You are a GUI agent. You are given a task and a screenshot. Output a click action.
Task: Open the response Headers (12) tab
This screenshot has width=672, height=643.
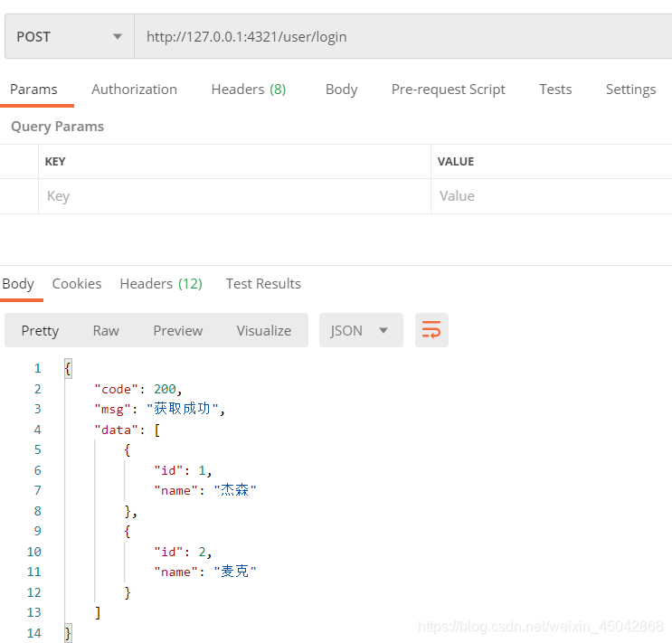(161, 283)
